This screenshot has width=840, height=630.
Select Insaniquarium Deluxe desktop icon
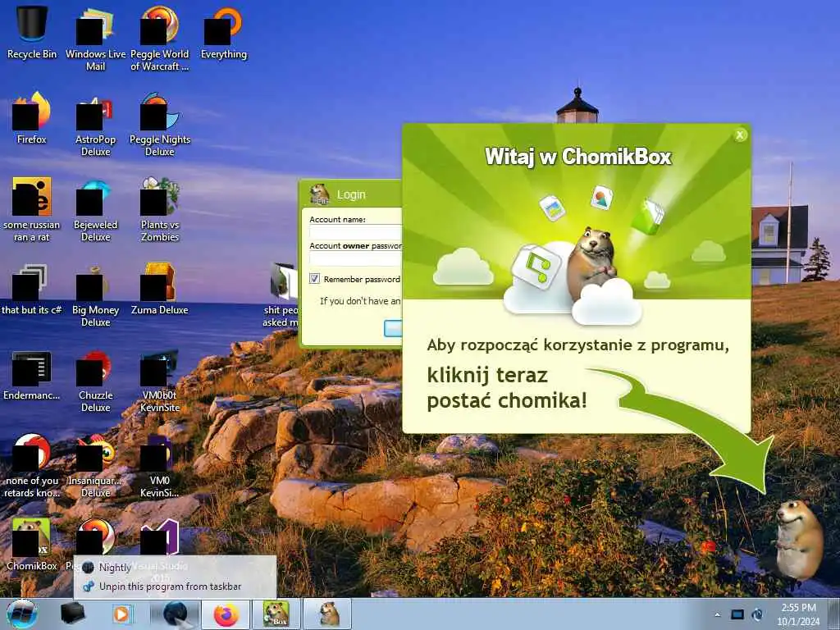pyautogui.click(x=95, y=465)
